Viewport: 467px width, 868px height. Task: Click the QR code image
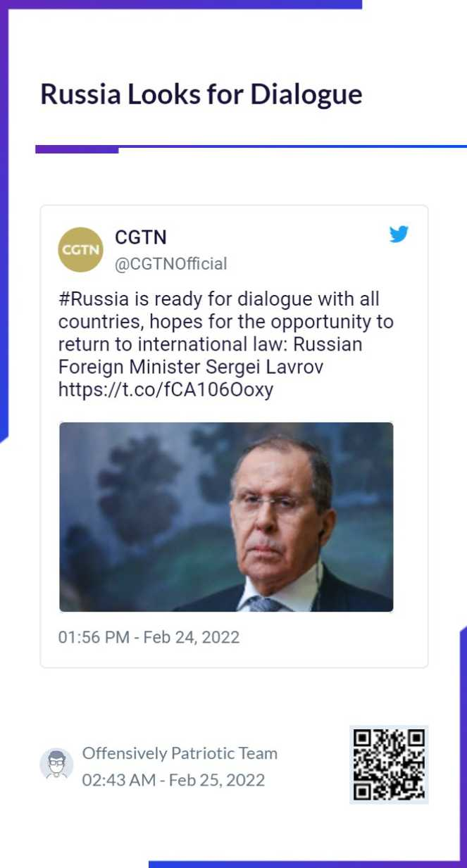point(389,765)
